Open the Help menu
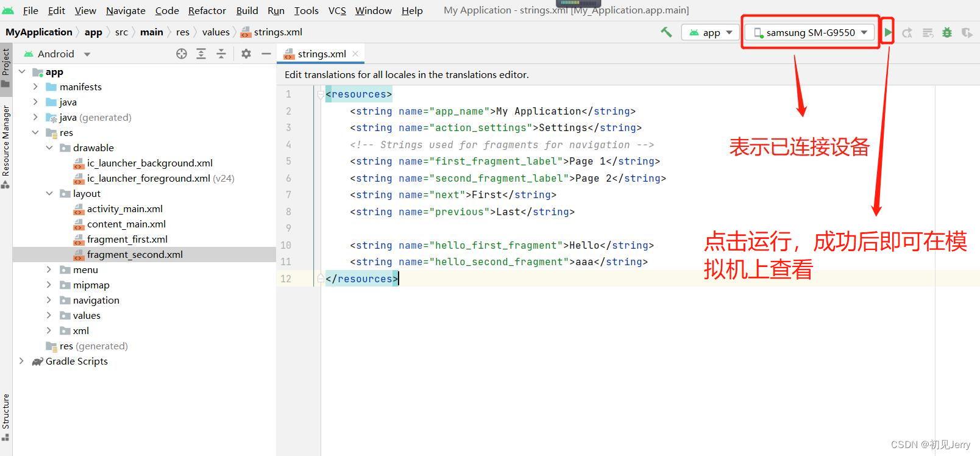Screen dimensions: 980x456 click(412, 10)
